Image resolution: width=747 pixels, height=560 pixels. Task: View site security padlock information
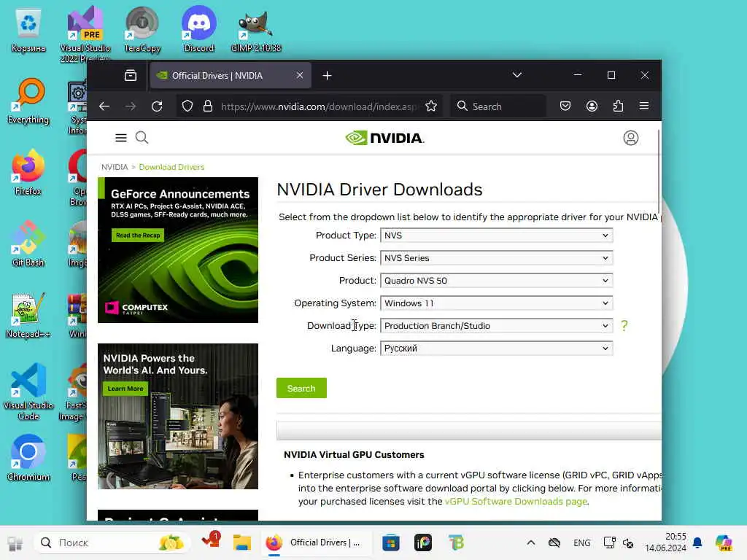click(208, 106)
